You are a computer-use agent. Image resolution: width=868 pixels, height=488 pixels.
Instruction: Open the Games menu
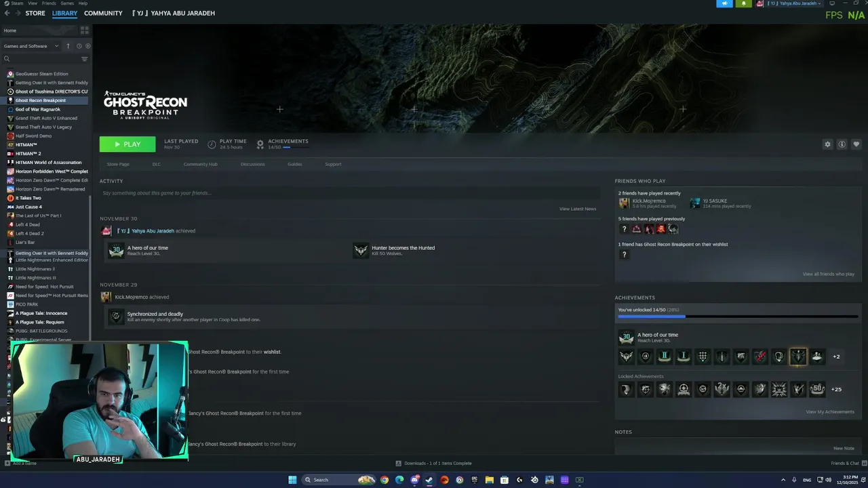(67, 3)
